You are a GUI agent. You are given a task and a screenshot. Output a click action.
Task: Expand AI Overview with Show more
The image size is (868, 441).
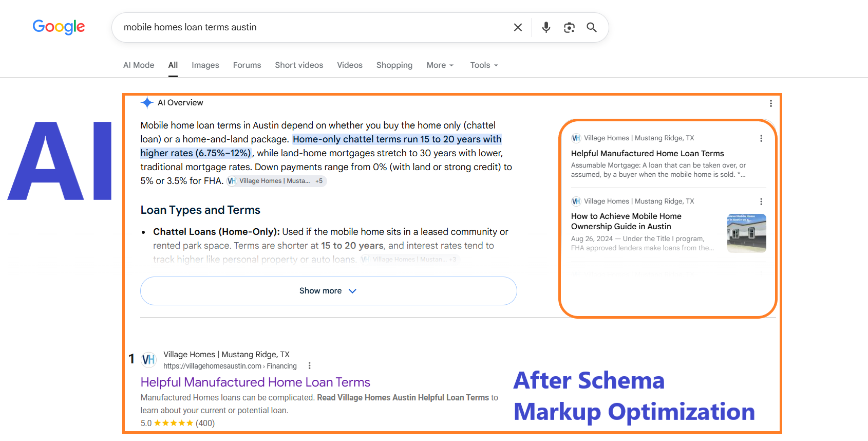pos(329,291)
